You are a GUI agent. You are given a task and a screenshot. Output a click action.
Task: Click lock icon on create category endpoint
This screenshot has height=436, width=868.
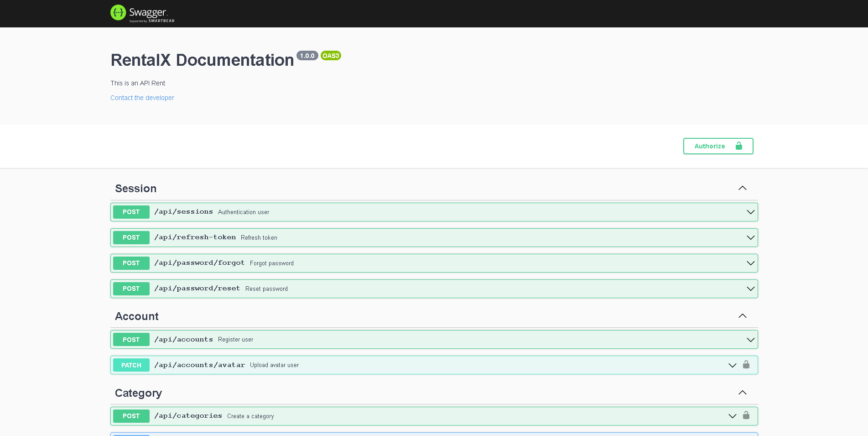[x=746, y=415]
